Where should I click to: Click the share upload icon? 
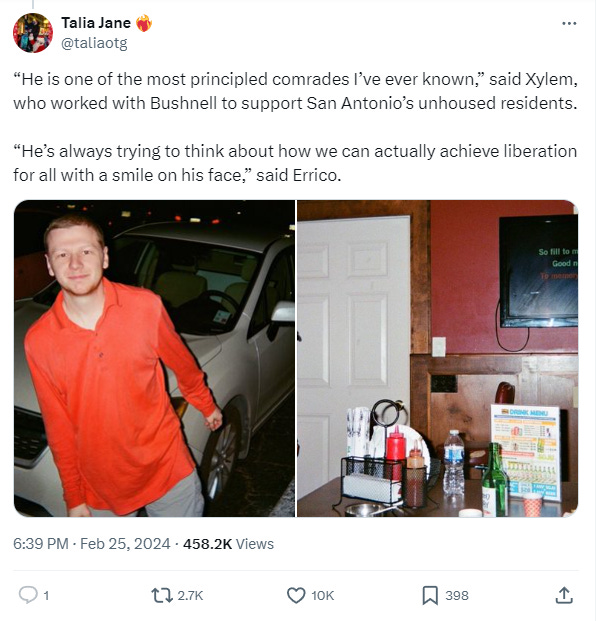564,595
